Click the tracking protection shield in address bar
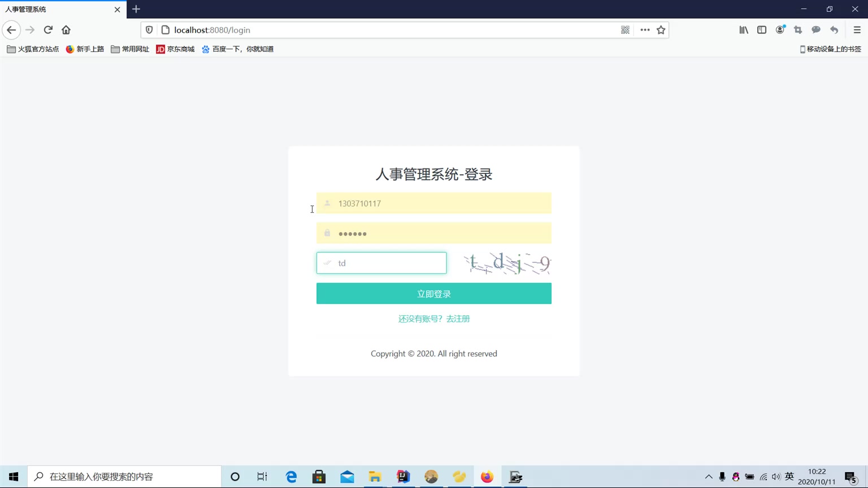This screenshot has height=488, width=868. coord(148,29)
